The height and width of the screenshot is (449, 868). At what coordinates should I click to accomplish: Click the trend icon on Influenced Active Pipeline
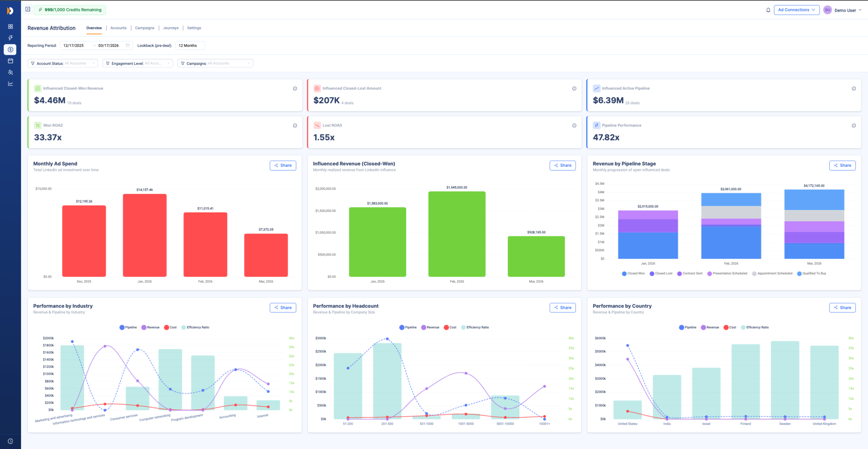click(597, 89)
